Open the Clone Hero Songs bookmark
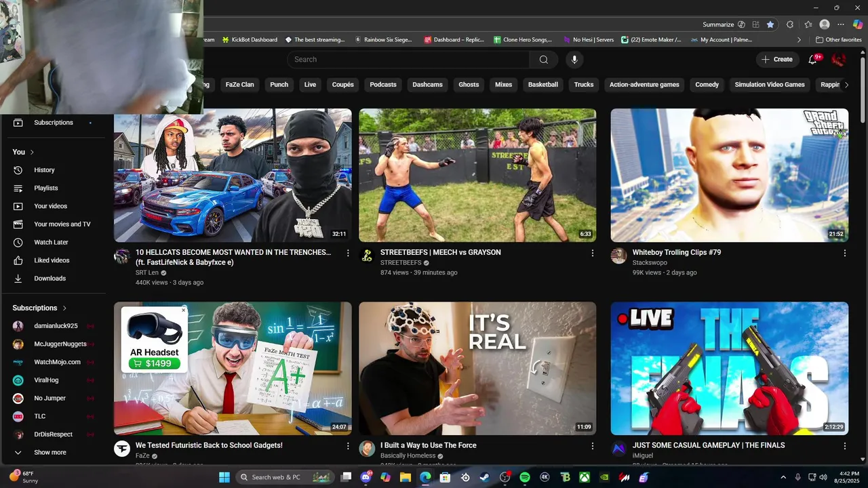This screenshot has height=488, width=868. click(523, 40)
